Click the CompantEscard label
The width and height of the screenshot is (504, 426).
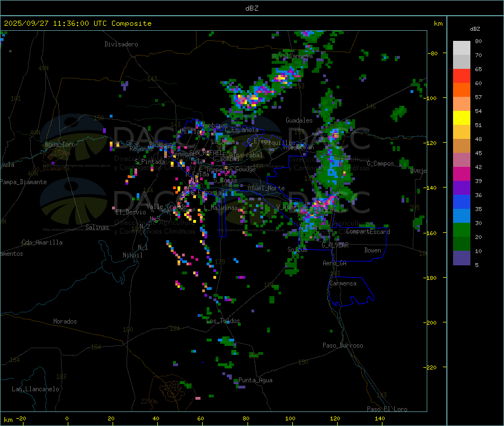(x=368, y=232)
